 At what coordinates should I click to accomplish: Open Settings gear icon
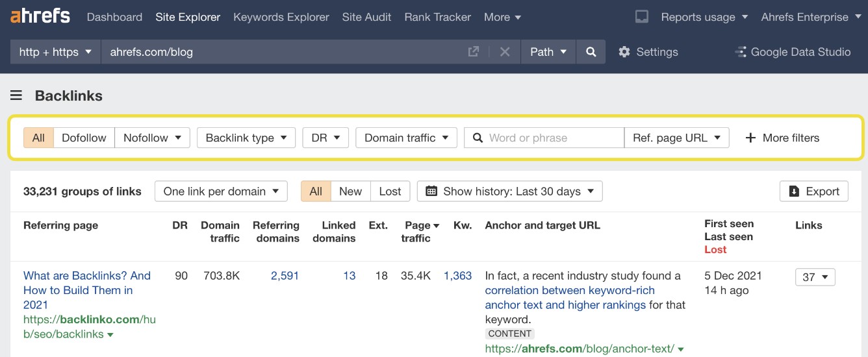click(x=624, y=52)
